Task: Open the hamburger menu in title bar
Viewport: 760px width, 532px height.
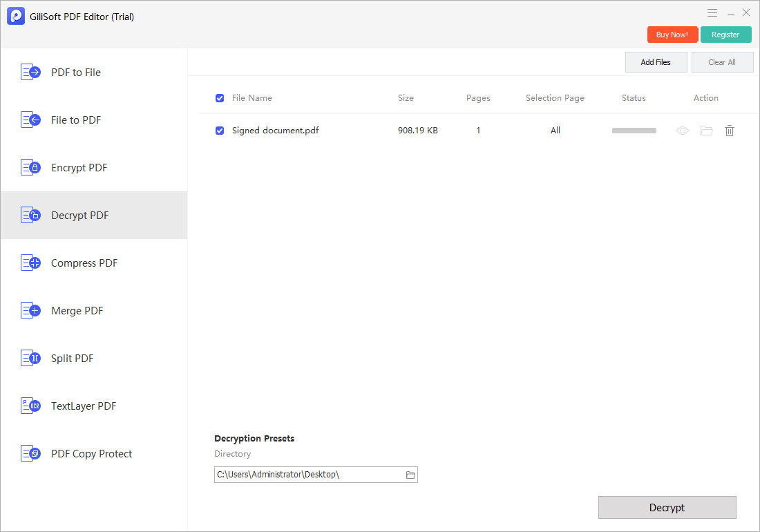Action: (712, 13)
